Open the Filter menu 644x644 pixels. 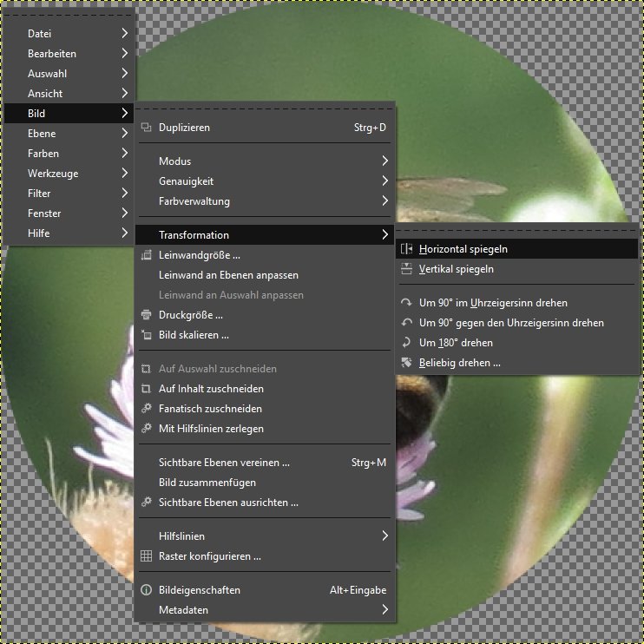39,194
